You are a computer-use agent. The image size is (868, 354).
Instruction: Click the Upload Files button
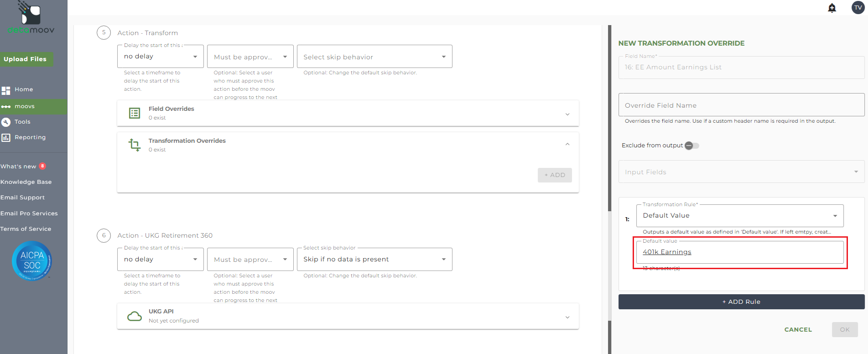click(x=26, y=59)
